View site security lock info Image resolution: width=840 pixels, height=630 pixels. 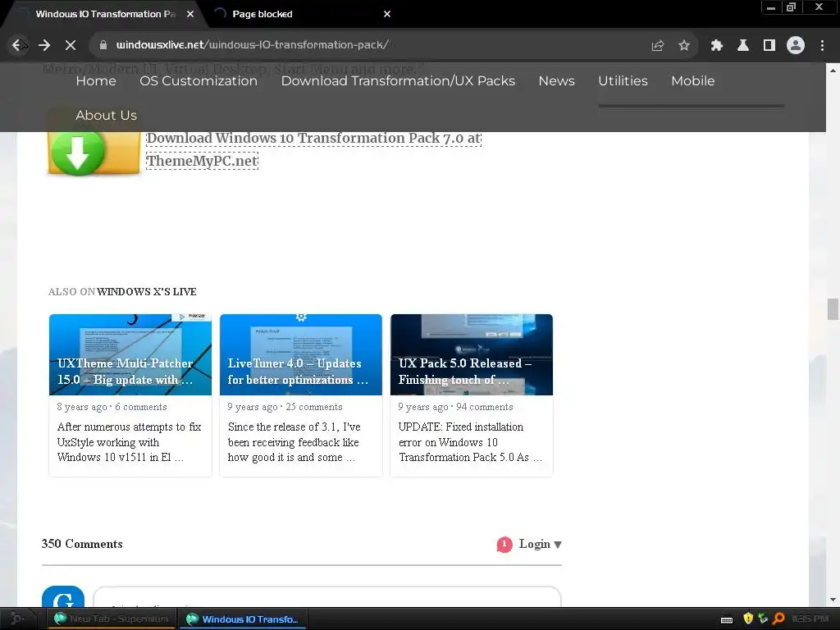[x=103, y=45]
